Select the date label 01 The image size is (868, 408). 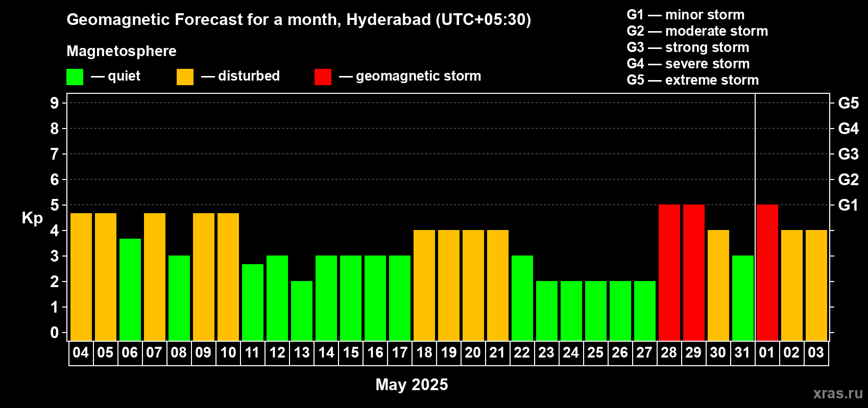(767, 352)
